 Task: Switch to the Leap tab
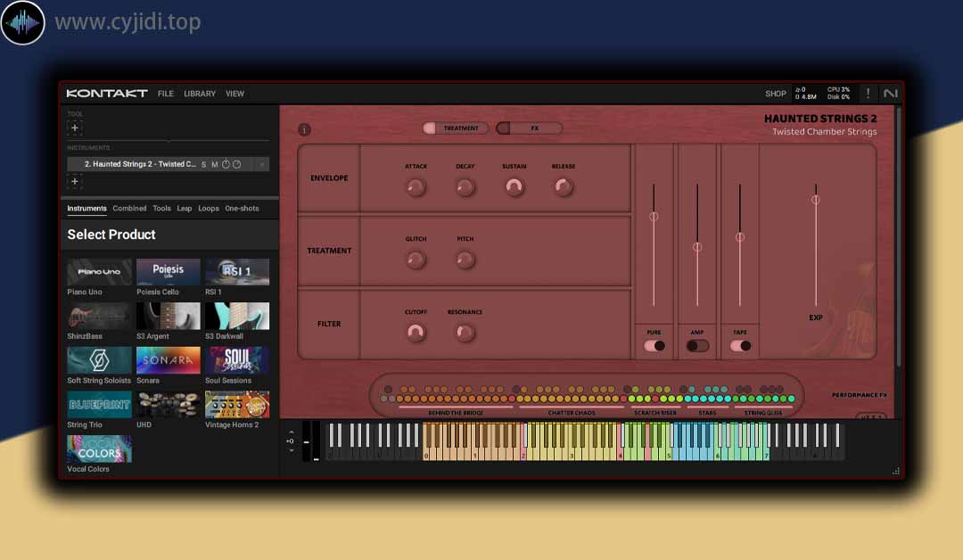pyautogui.click(x=185, y=209)
